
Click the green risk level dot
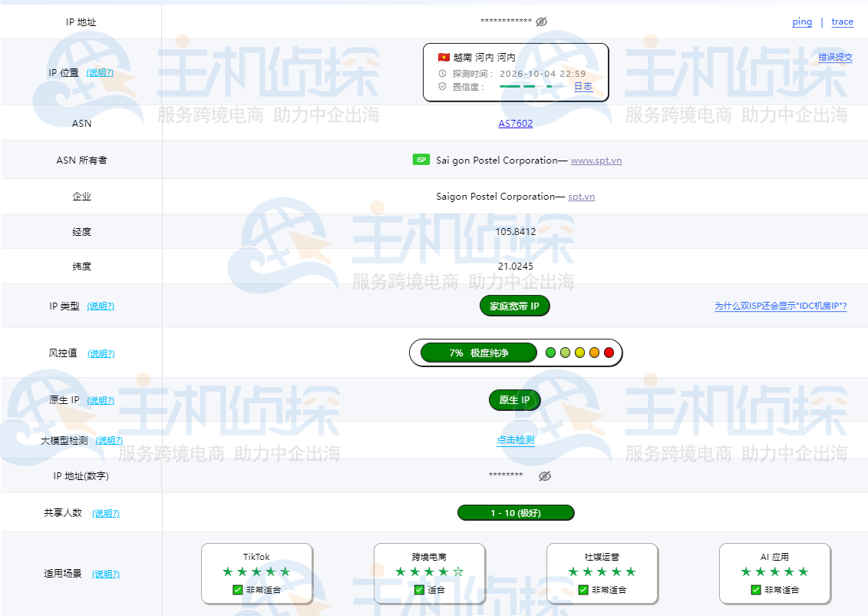pyautogui.click(x=550, y=353)
